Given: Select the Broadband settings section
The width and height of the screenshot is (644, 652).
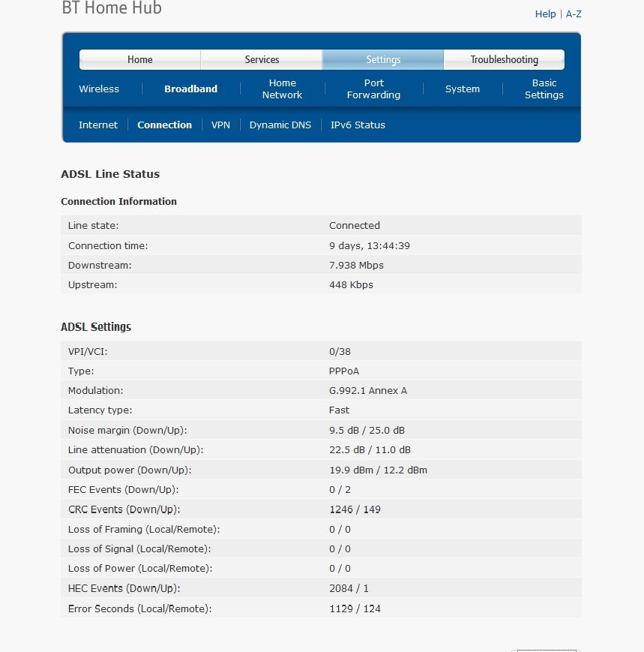Looking at the screenshot, I should click(x=190, y=89).
